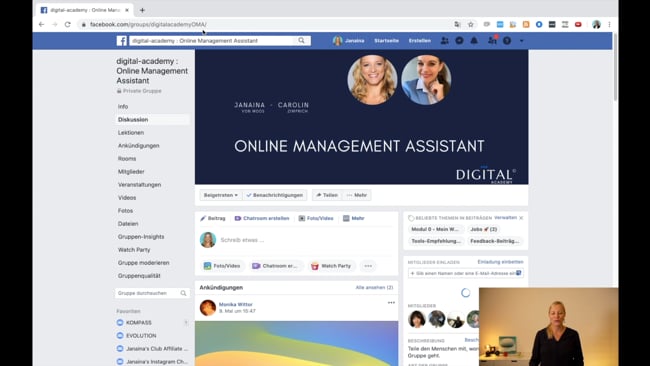Open Janaina's Club Affiliate favorite
Screen dimensions: 650x366
[x=157, y=349]
